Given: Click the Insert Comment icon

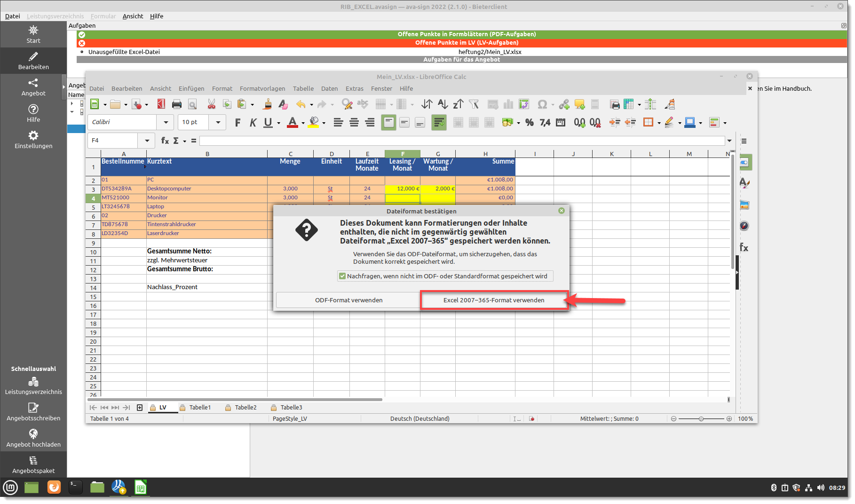Looking at the screenshot, I should tap(579, 104).
